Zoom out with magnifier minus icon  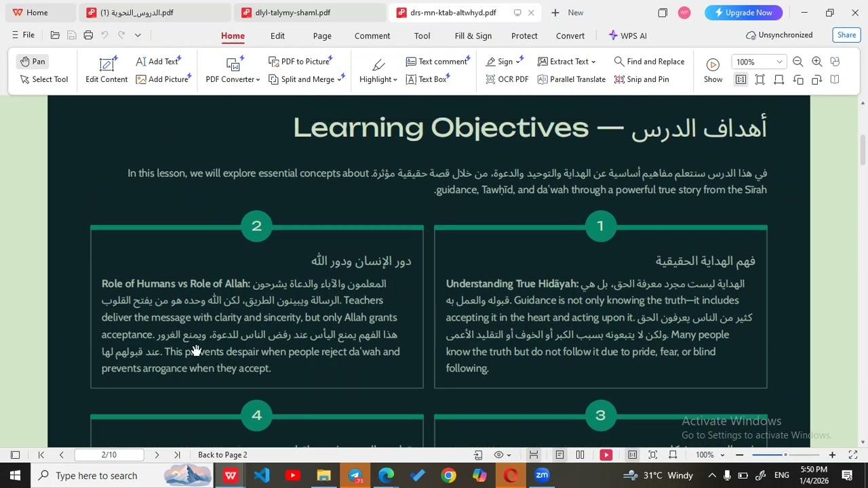pyautogui.click(x=798, y=62)
